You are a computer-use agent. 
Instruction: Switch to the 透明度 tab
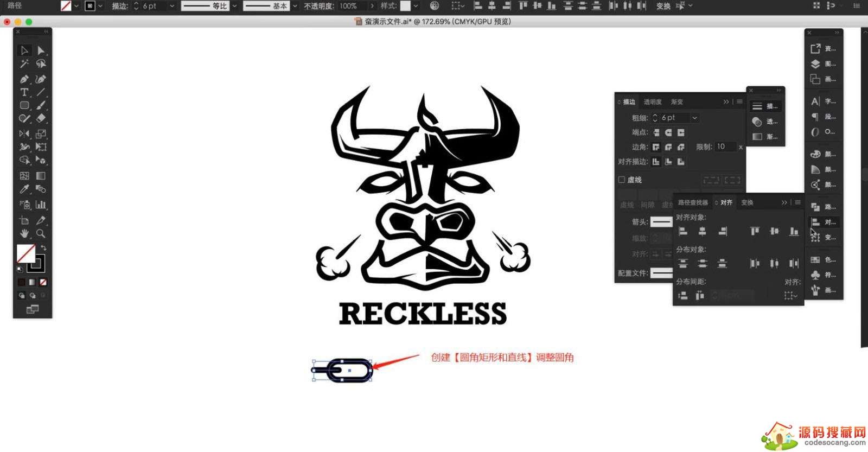pyautogui.click(x=652, y=102)
